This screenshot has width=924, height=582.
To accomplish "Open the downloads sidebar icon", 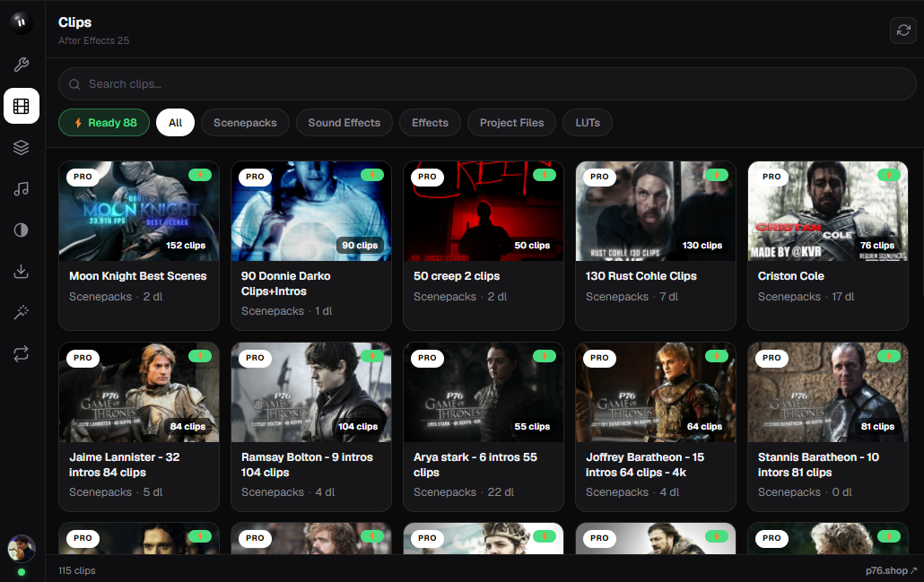I will 22,271.
